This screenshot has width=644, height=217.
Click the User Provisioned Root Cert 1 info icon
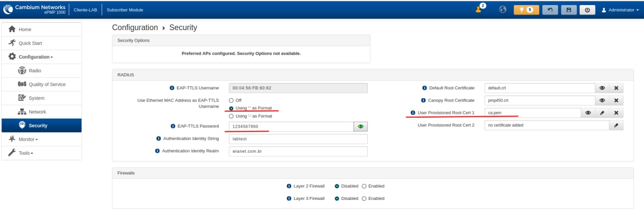pyautogui.click(x=413, y=113)
